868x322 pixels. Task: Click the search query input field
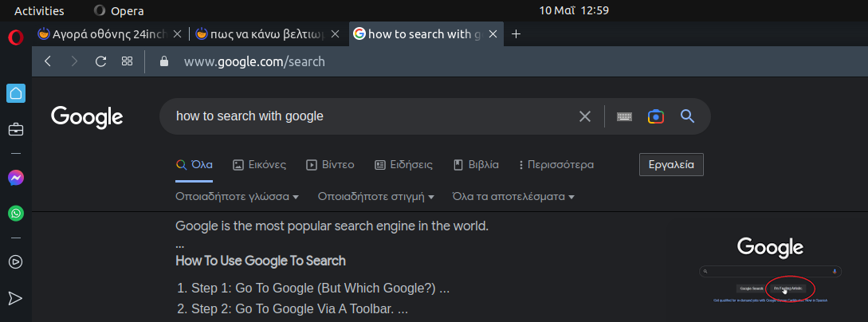367,116
